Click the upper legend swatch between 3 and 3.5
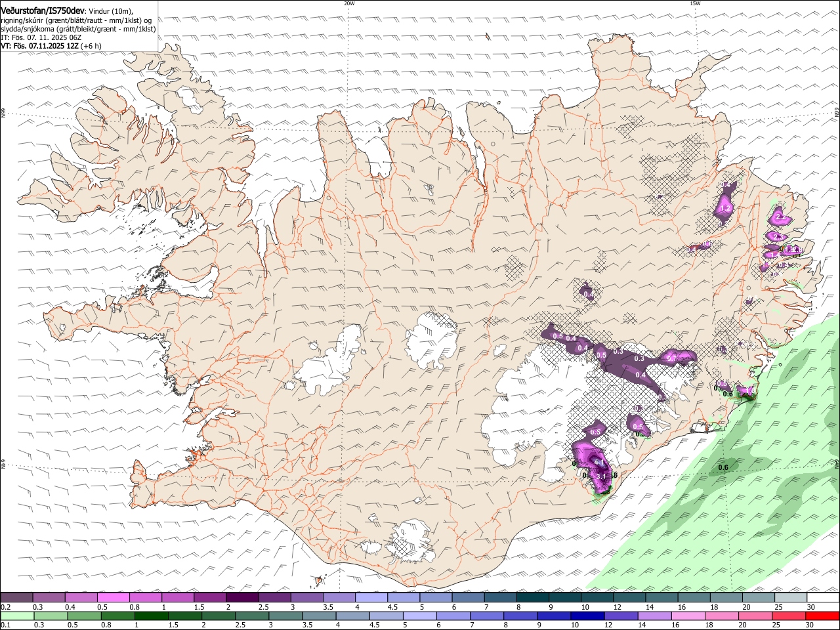The height and width of the screenshot is (630, 840). point(307,597)
